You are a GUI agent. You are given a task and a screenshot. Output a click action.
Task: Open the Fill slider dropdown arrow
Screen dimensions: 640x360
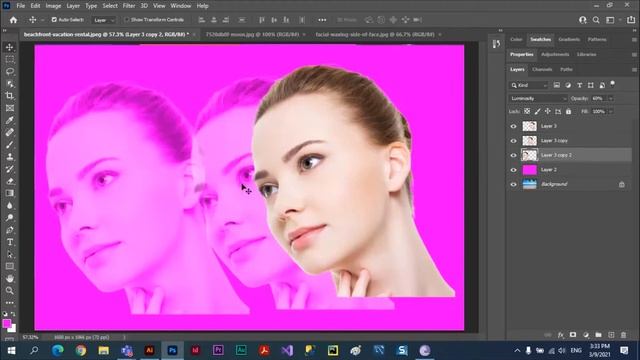point(611,111)
